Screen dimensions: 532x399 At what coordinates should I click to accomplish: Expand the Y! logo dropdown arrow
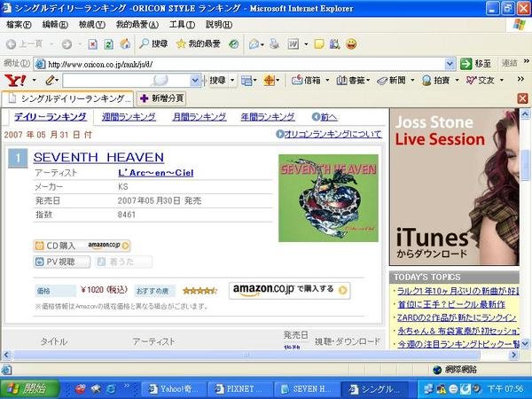tap(34, 81)
